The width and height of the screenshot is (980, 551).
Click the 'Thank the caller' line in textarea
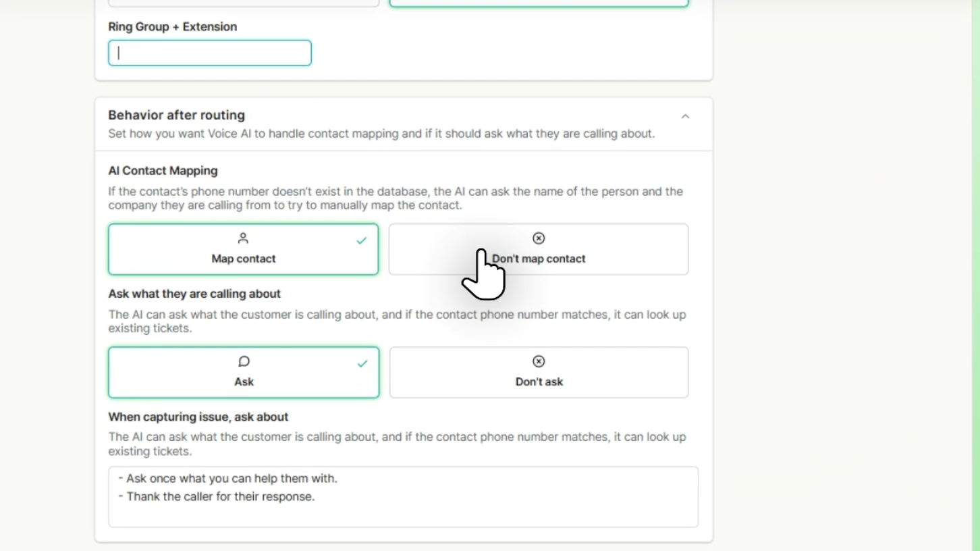click(220, 497)
